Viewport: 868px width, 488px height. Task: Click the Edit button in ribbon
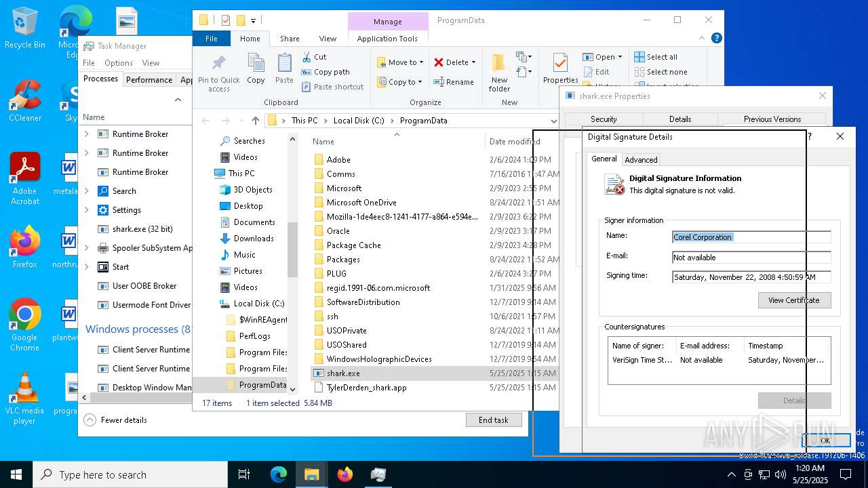[596, 72]
